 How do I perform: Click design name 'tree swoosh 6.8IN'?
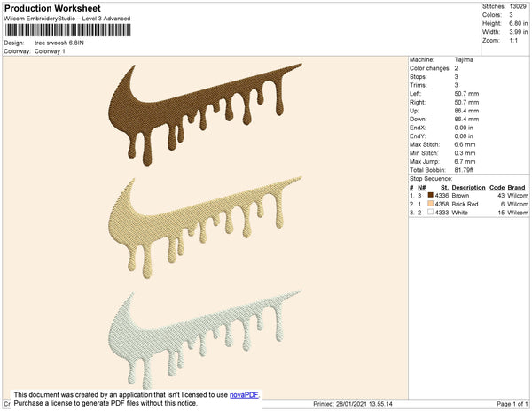pyautogui.click(x=59, y=43)
